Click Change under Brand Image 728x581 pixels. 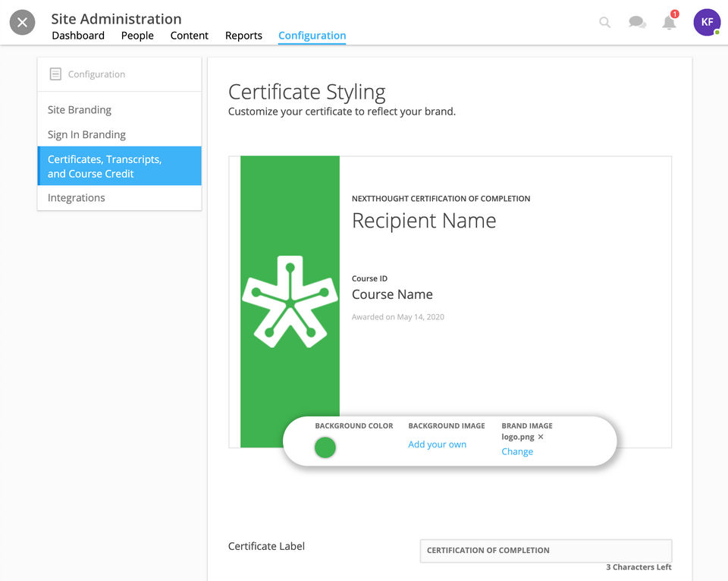(517, 451)
